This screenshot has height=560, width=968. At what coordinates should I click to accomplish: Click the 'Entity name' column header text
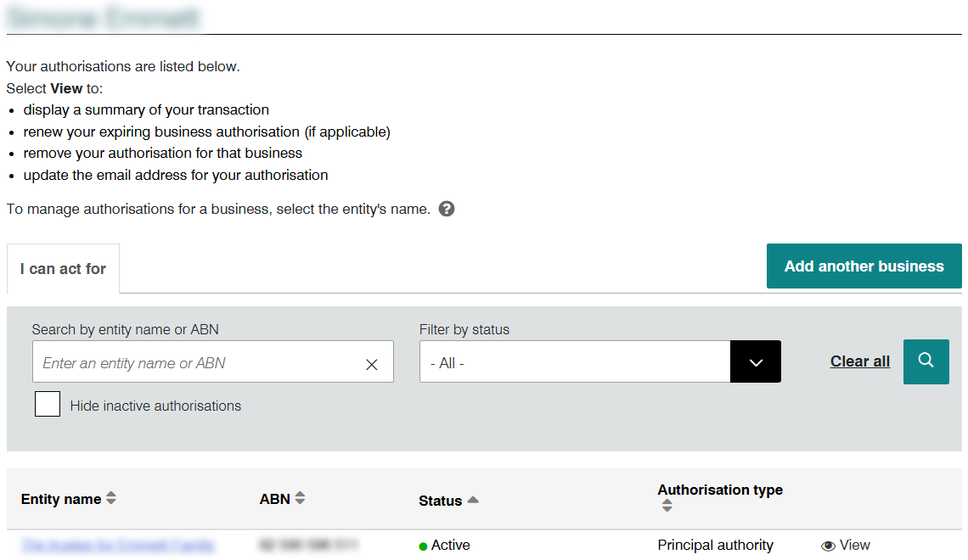pyautogui.click(x=61, y=499)
